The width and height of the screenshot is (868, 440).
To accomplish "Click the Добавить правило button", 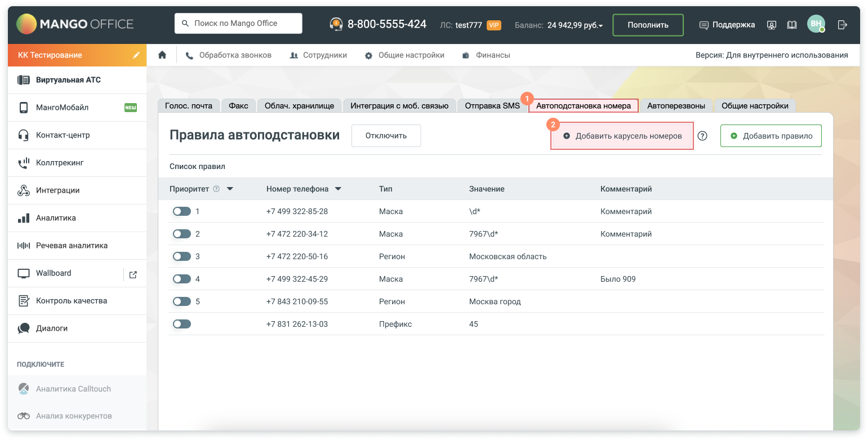I will click(x=771, y=136).
